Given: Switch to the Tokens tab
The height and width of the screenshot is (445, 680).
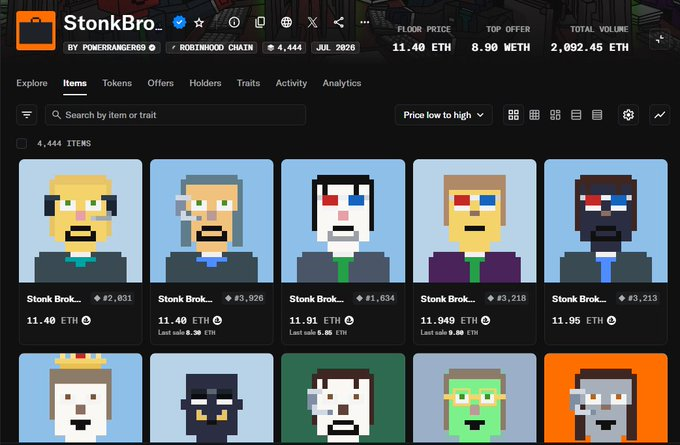Looking at the screenshot, I should click(117, 83).
